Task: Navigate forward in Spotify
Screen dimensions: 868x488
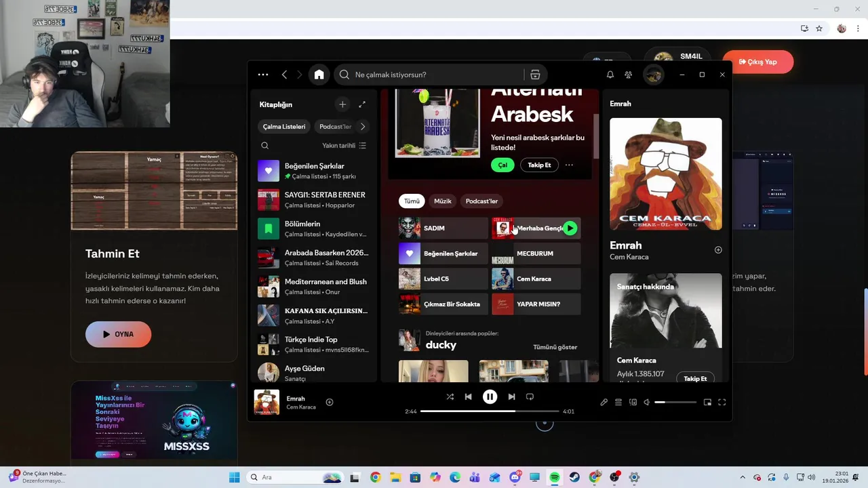Action: (299, 75)
